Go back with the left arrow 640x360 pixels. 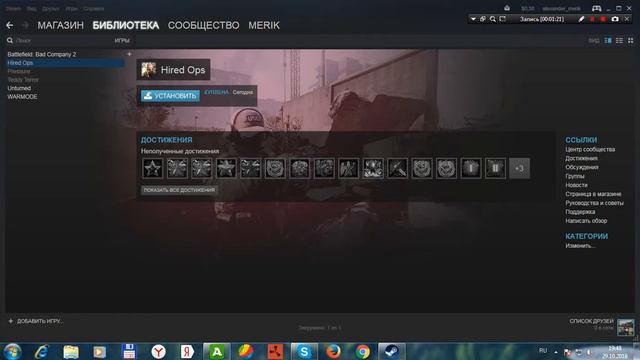click(10, 25)
